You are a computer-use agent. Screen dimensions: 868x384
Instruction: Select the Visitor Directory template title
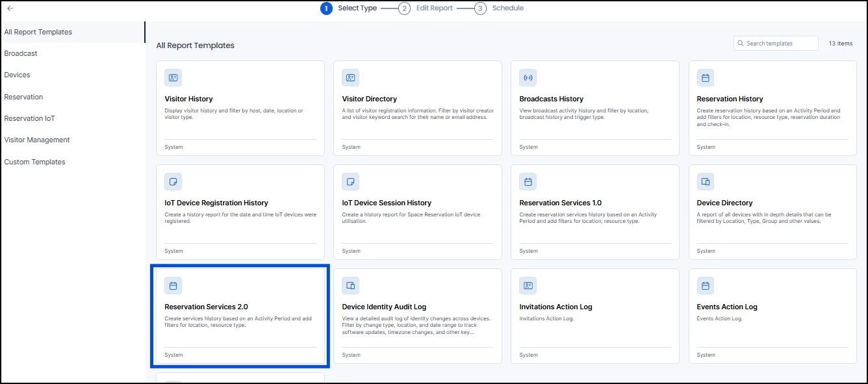[x=370, y=99]
